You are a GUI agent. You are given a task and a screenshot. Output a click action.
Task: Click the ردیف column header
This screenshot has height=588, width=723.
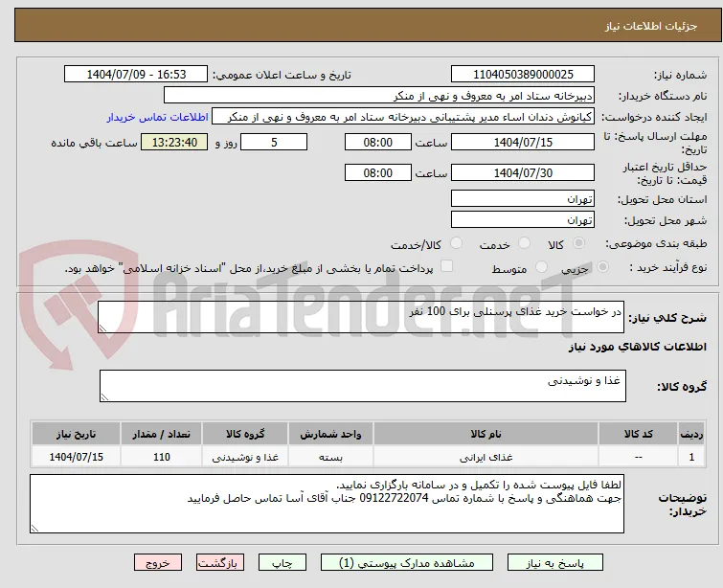coord(691,434)
